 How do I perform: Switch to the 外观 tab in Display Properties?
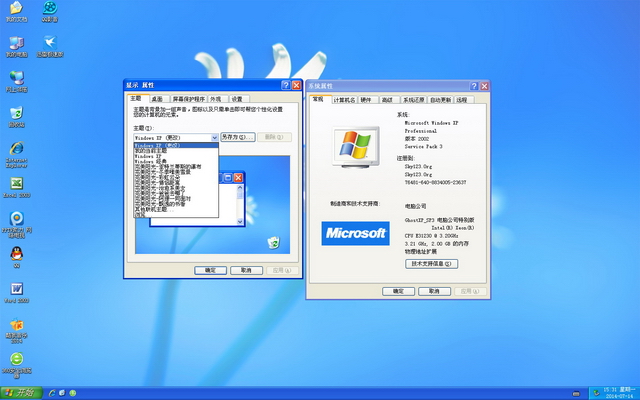click(218, 99)
